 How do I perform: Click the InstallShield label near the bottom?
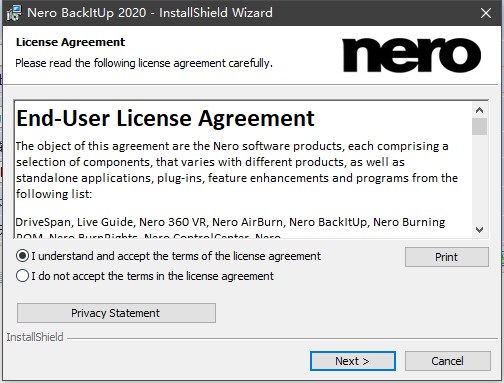(35, 337)
